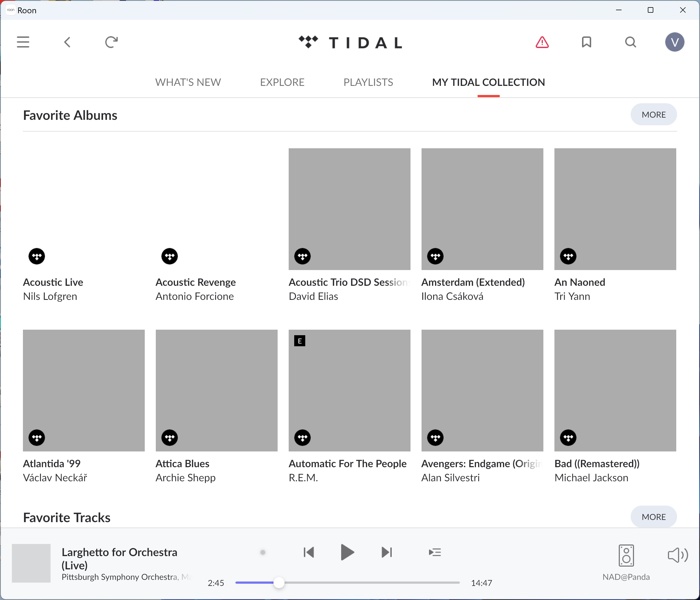Image resolution: width=700 pixels, height=600 pixels.
Task: Open bookmarks icon
Action: click(x=586, y=42)
